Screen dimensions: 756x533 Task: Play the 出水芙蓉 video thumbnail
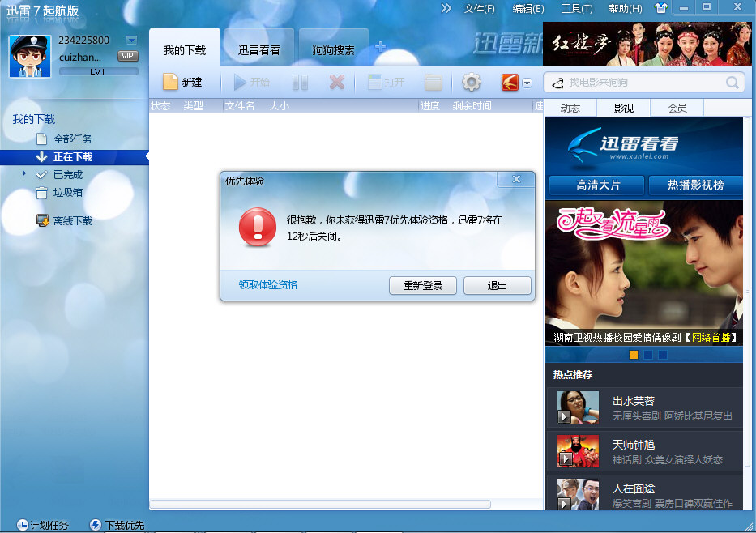tap(578, 407)
